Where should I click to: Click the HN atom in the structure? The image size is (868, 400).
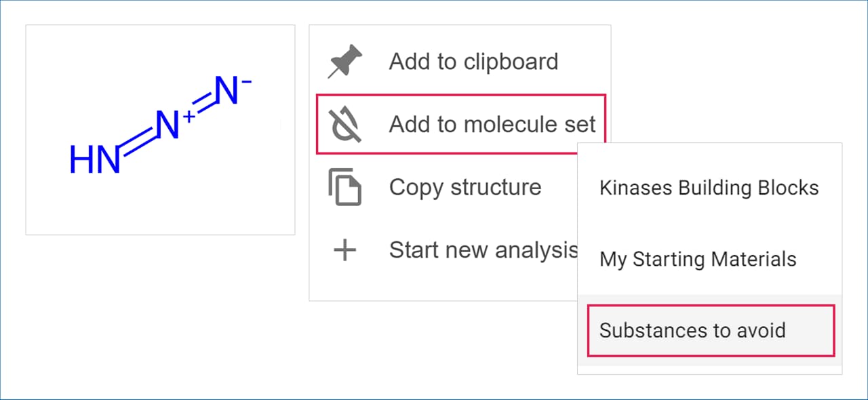coord(95,161)
